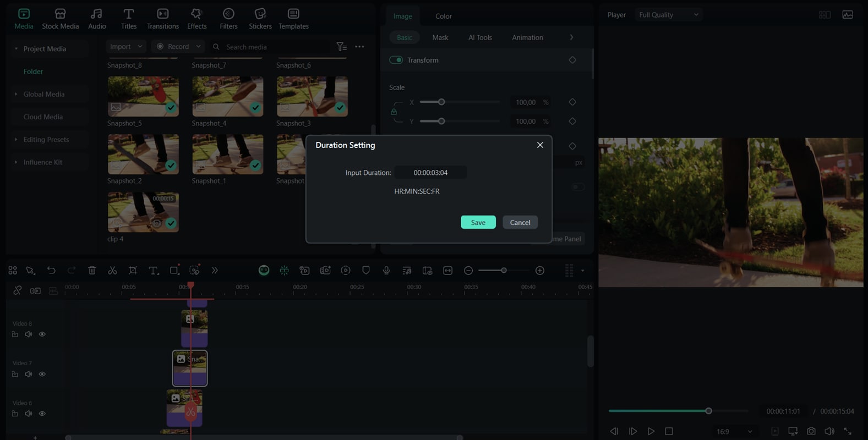This screenshot has width=868, height=440.
Task: Split clip using the scissors tool
Action: pos(112,270)
